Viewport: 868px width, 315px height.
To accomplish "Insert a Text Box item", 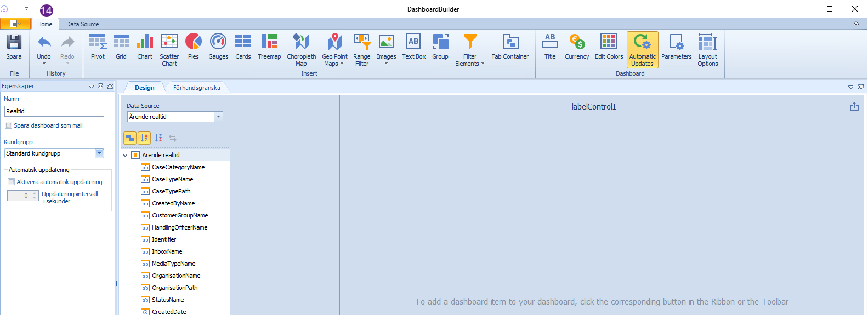I will point(414,47).
